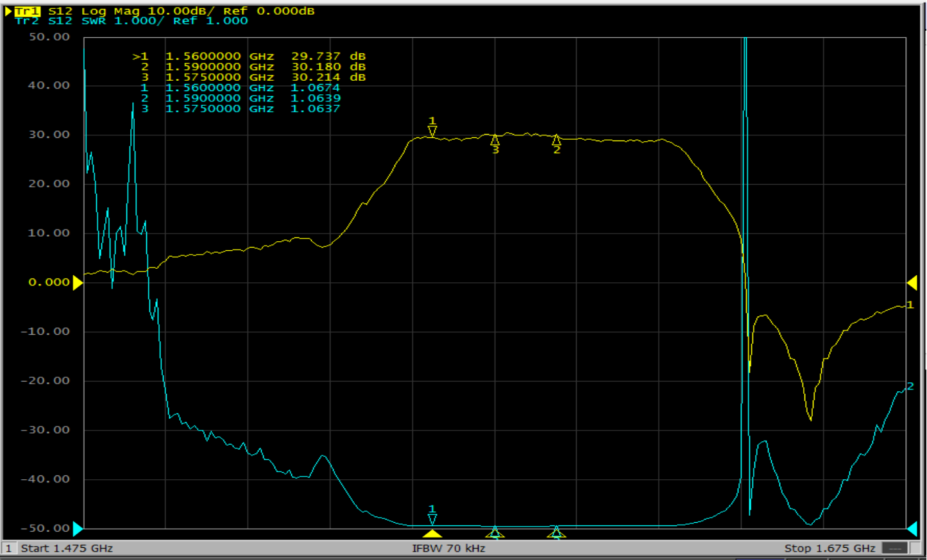Click SWR marker readout '1.0639'
This screenshot has height=560, width=927.
pyautogui.click(x=315, y=98)
